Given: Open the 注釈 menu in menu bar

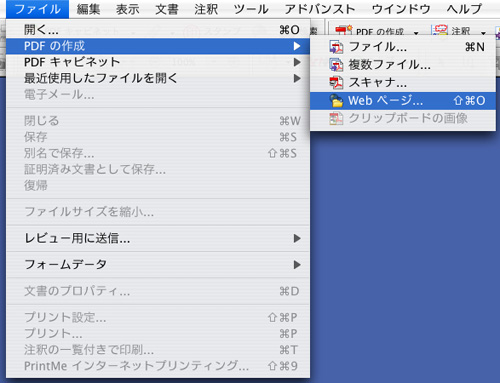Looking at the screenshot, I should (x=206, y=9).
